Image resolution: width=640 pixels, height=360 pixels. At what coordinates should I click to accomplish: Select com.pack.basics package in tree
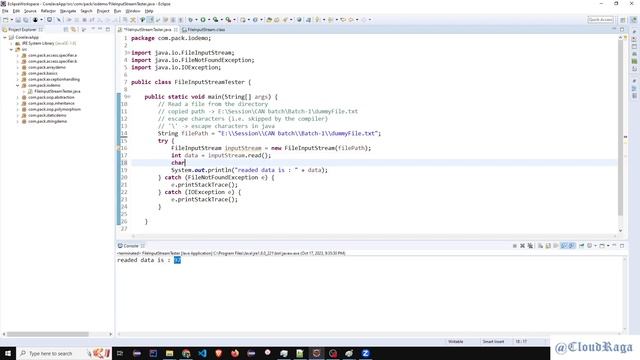(x=42, y=73)
